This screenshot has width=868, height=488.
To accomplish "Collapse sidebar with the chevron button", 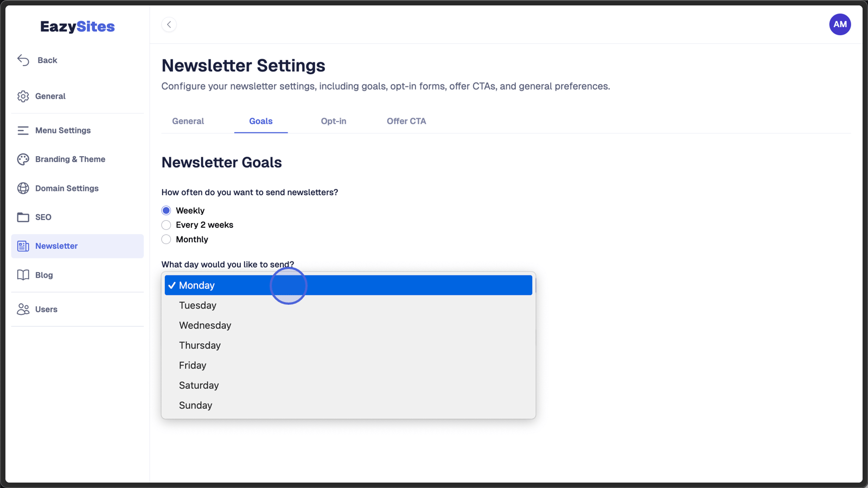I will [169, 24].
